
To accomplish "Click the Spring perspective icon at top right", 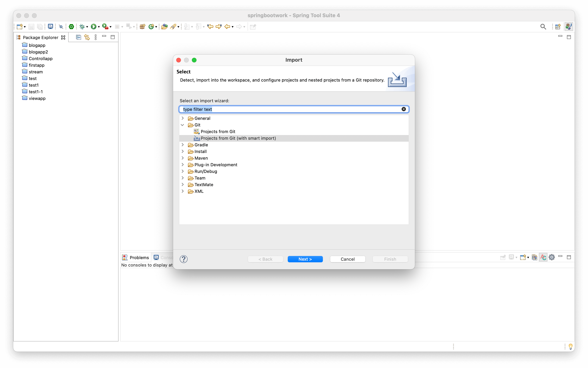I will [569, 27].
